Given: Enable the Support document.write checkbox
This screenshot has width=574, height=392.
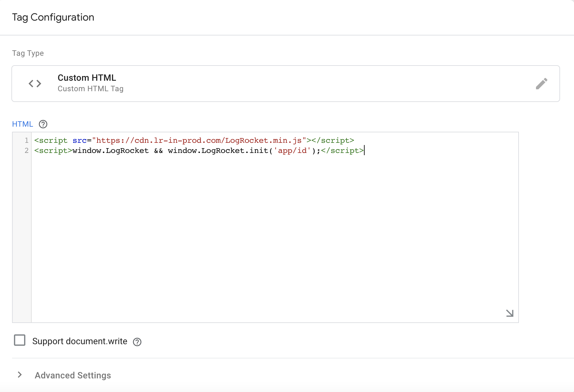Looking at the screenshot, I should tap(20, 340).
